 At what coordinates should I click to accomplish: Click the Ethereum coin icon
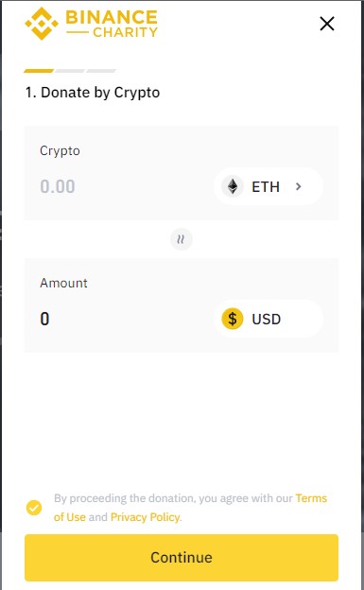pyautogui.click(x=233, y=186)
